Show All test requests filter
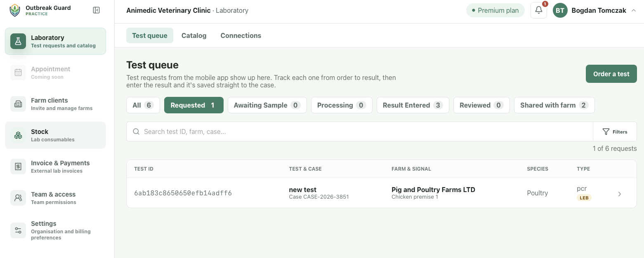This screenshot has height=258, width=644. 143,105
